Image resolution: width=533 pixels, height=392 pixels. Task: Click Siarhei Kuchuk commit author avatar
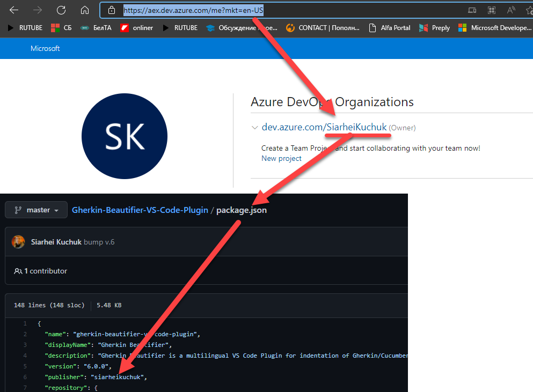pyautogui.click(x=18, y=242)
